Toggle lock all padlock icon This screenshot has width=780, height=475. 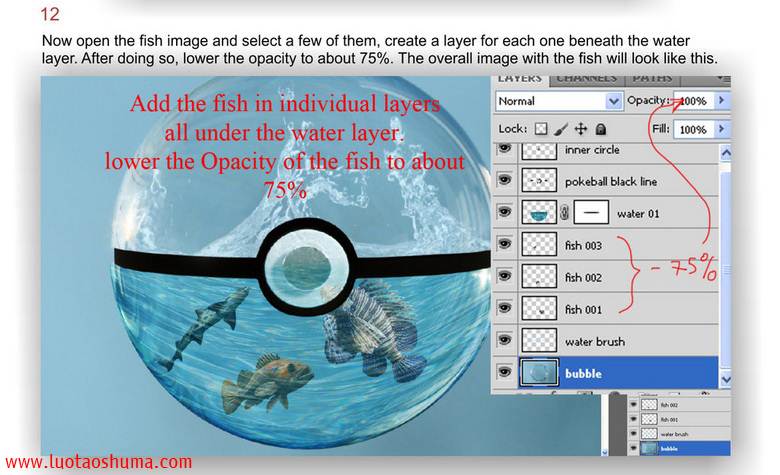(601, 129)
